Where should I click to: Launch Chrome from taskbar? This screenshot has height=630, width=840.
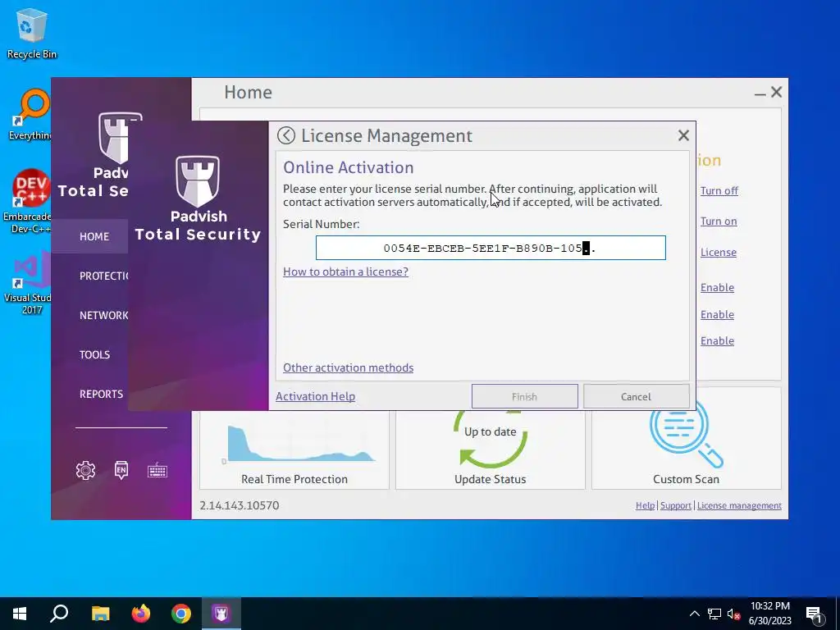pyautogui.click(x=181, y=614)
